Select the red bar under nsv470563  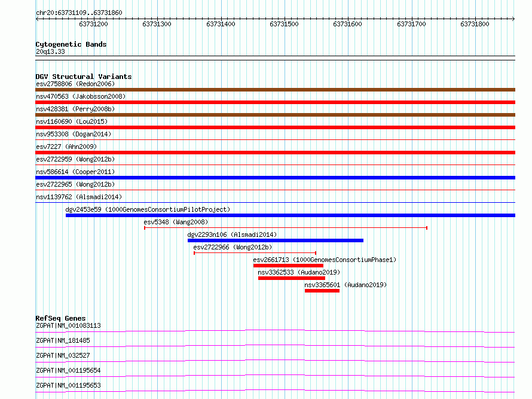point(275,102)
